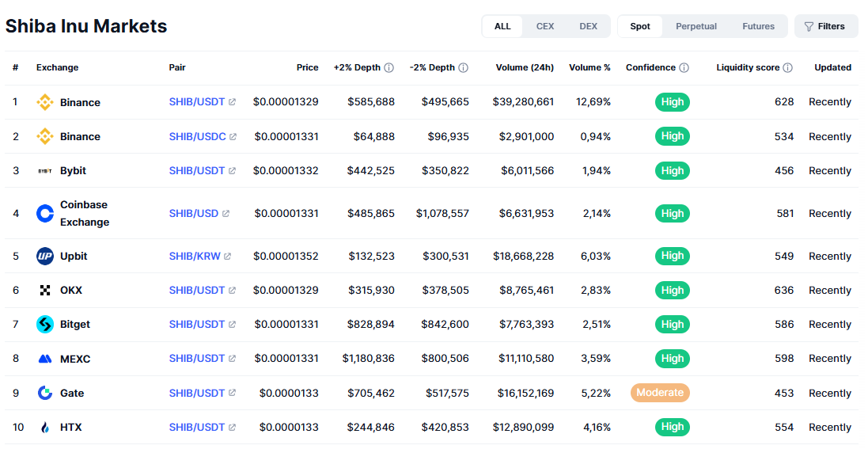868x449 pixels.
Task: Open external link icon for Bitget SHIB/USDT
Action: pos(232,325)
